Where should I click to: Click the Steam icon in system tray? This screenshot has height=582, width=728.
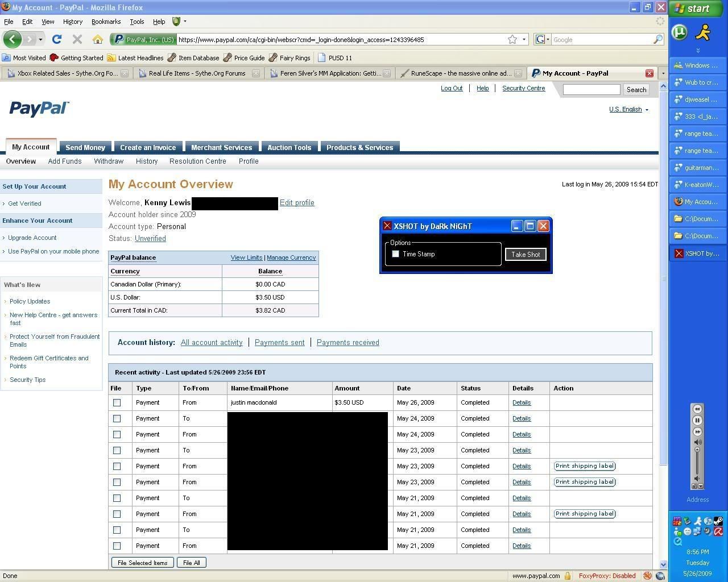[x=718, y=521]
